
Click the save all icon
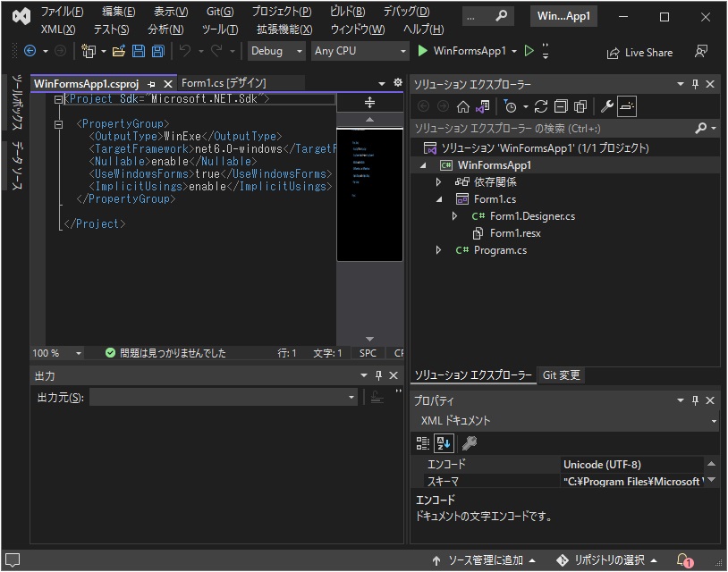click(x=158, y=51)
